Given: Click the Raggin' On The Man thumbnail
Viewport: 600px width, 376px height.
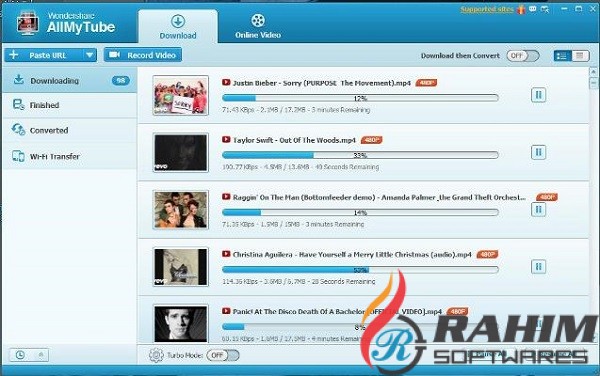Looking at the screenshot, I should coord(181,210).
